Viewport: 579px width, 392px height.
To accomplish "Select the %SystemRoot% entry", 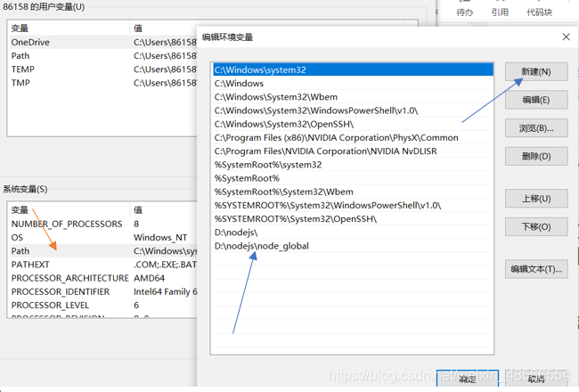I will point(353,178).
